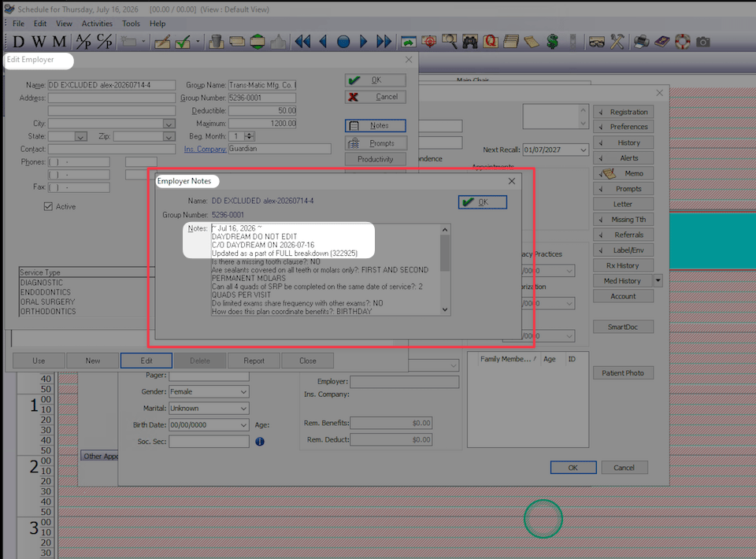Click the Memo button in patient window
756x559 pixels.
pos(624,173)
